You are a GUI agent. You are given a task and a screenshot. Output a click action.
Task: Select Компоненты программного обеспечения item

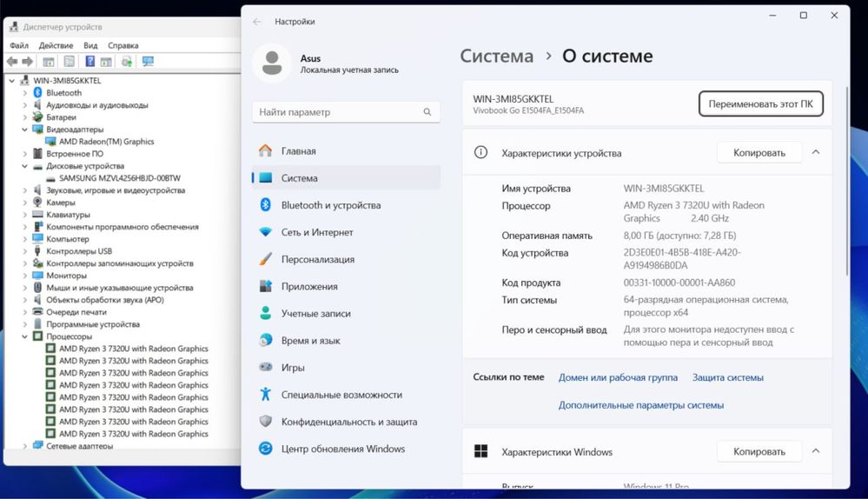tap(122, 227)
